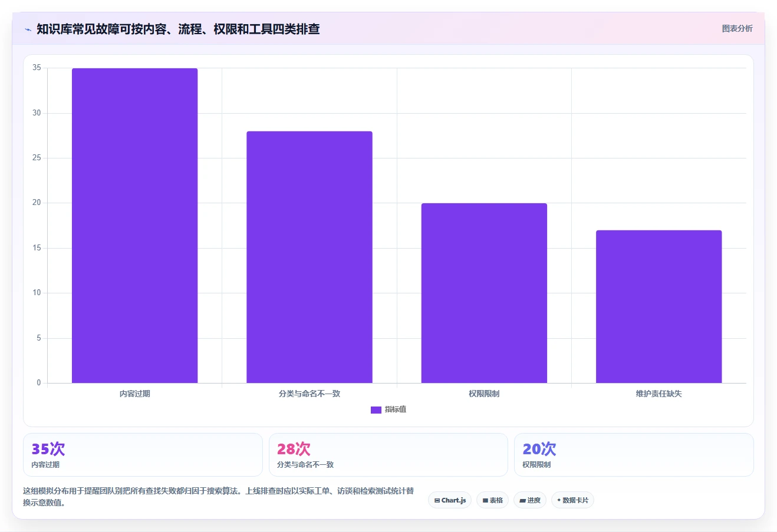Click the lightning icon beside the title

point(28,29)
